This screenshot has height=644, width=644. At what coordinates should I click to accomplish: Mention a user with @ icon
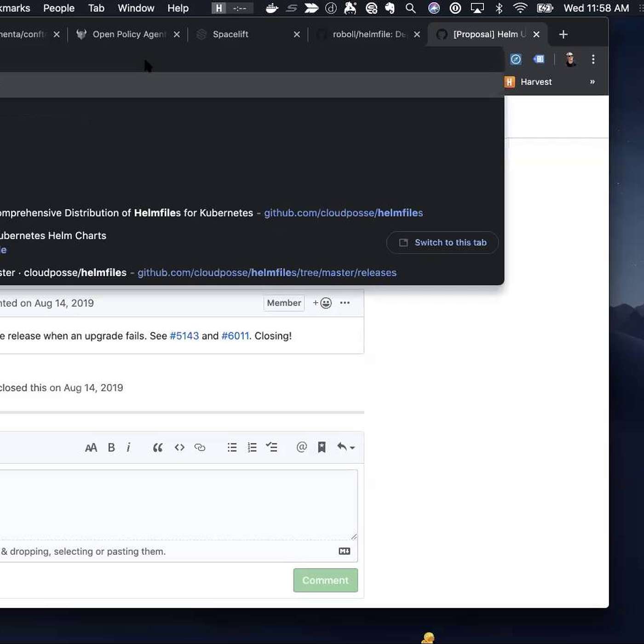coord(301,448)
